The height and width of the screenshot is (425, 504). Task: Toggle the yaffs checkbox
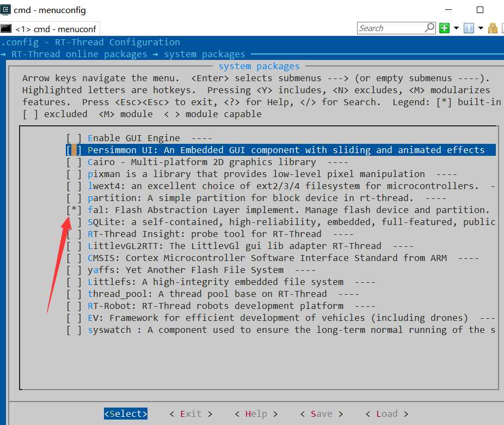pyautogui.click(x=74, y=270)
